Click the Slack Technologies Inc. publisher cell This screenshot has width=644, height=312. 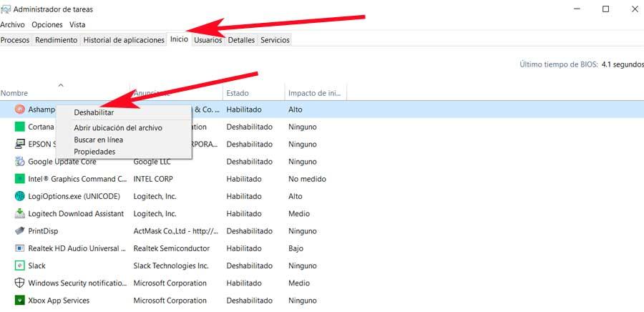[x=171, y=265]
